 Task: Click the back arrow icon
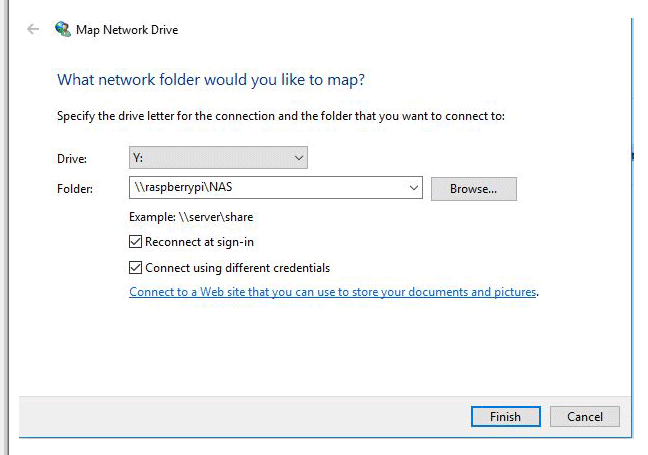33,29
